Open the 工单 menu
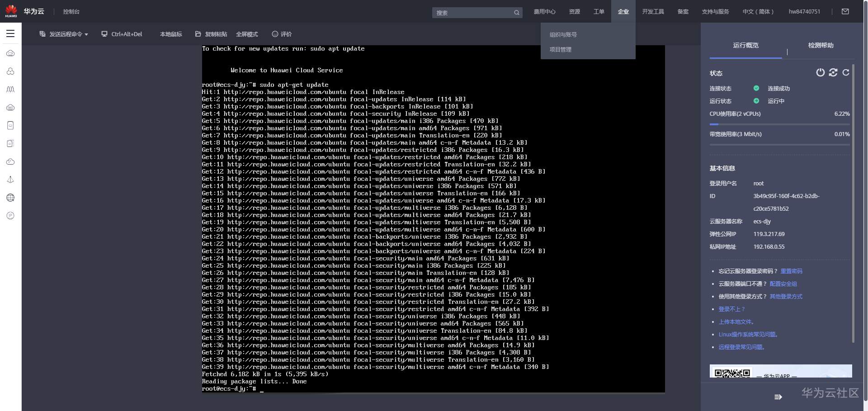The height and width of the screenshot is (411, 868). [x=599, y=12]
